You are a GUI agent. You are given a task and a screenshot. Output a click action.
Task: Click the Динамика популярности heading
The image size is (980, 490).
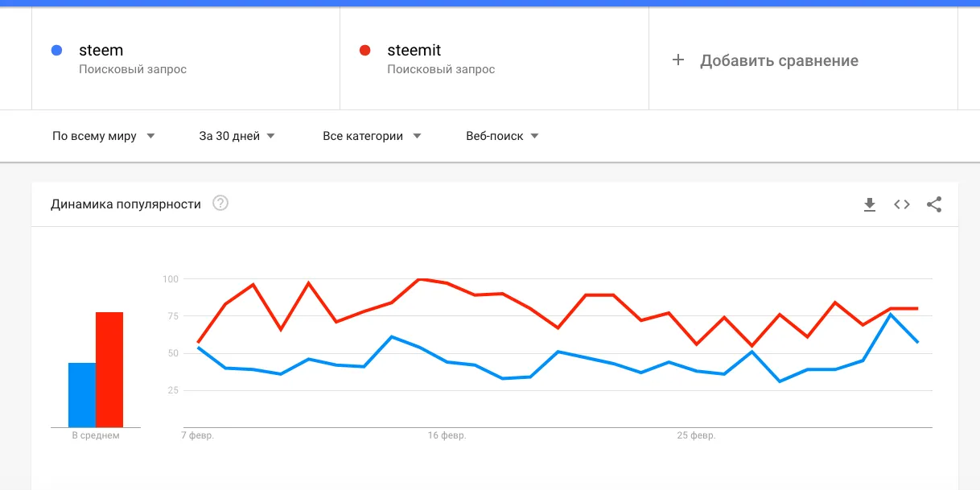click(126, 204)
